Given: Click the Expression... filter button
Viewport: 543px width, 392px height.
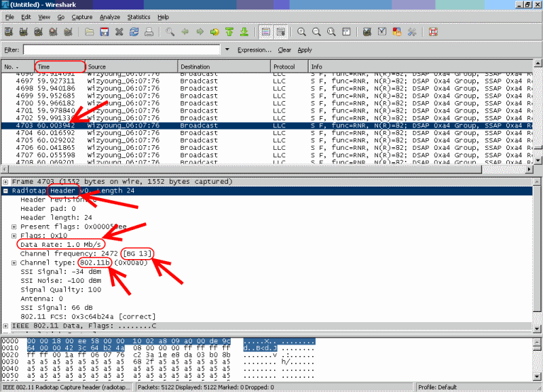Looking at the screenshot, I should click(255, 50).
